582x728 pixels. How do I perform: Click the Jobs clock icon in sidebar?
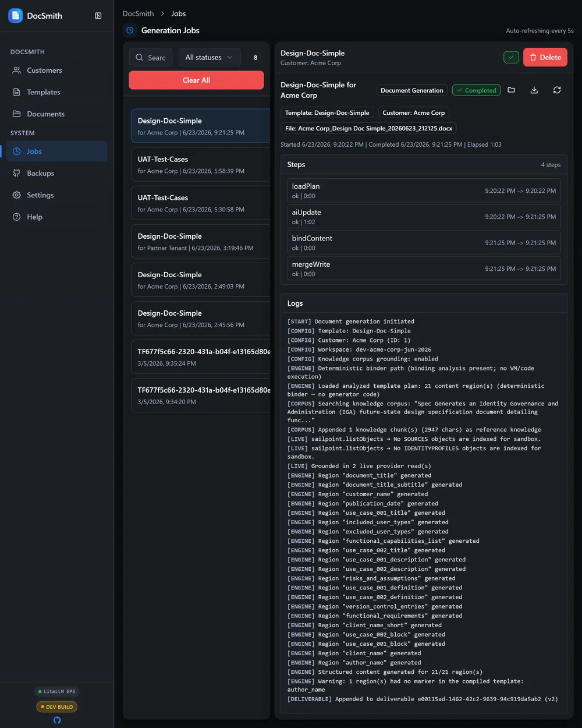tap(17, 151)
